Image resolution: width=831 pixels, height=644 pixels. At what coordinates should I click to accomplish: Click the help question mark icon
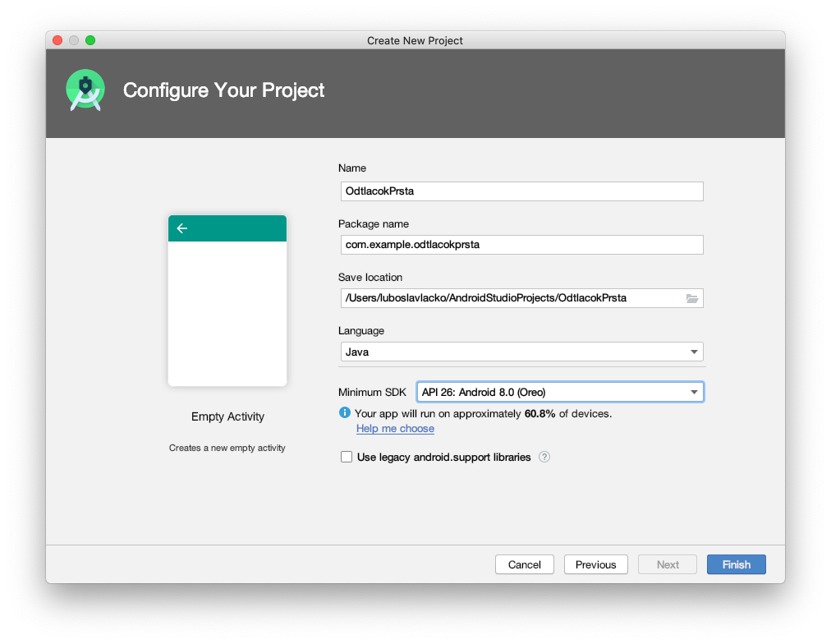coord(544,458)
